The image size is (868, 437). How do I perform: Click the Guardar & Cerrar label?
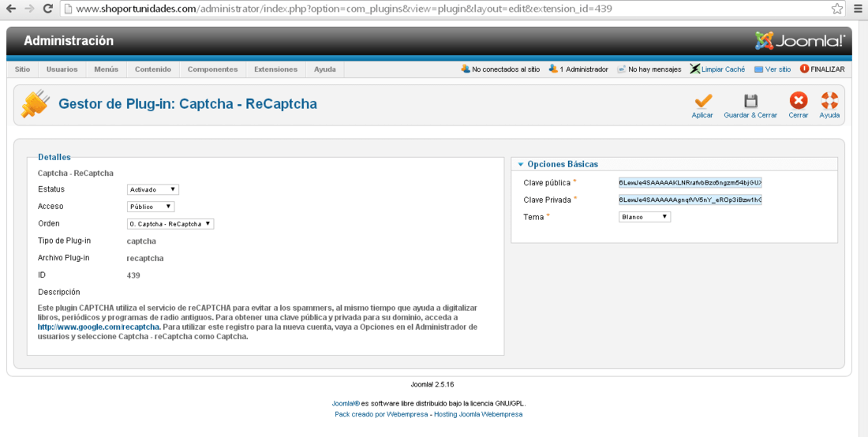[750, 116]
